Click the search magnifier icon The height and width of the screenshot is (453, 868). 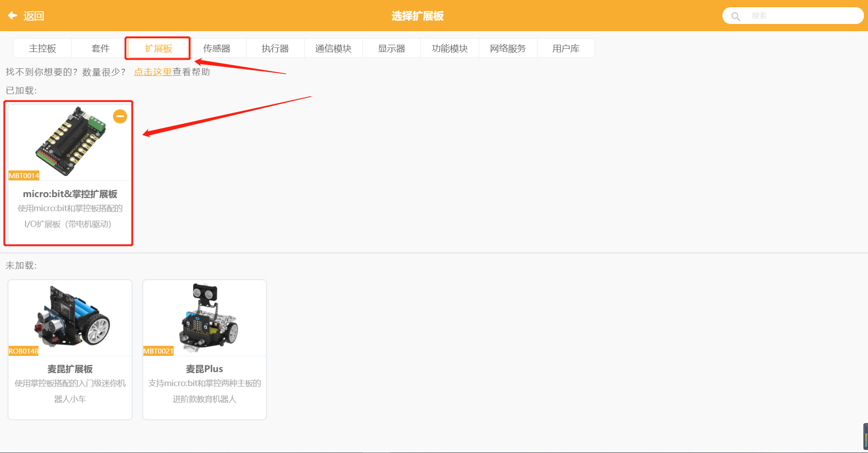click(736, 16)
